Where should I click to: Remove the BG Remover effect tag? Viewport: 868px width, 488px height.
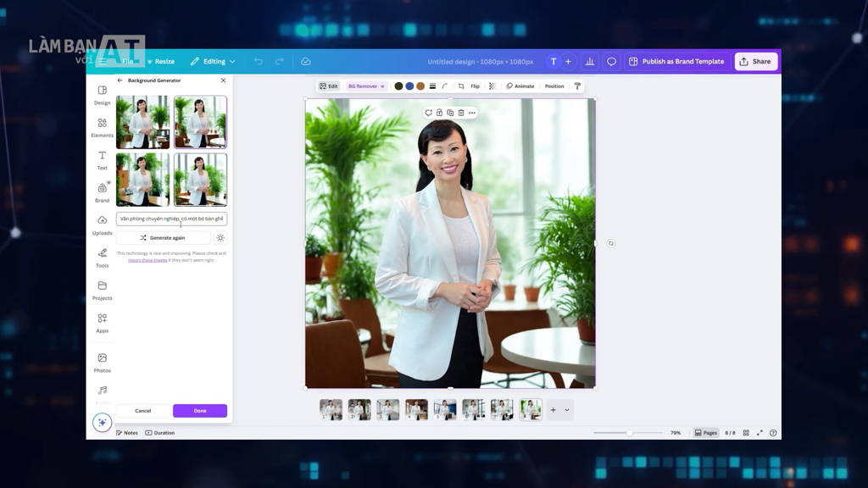pyautogui.click(x=382, y=86)
